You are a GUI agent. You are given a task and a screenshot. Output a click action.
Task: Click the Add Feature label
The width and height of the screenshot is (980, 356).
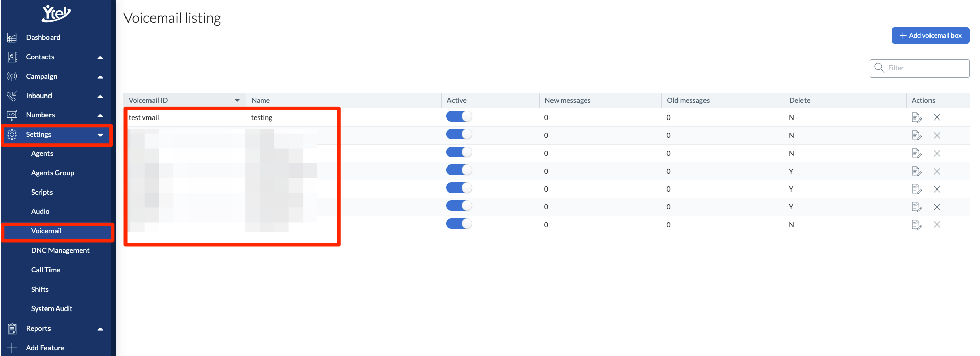45,348
